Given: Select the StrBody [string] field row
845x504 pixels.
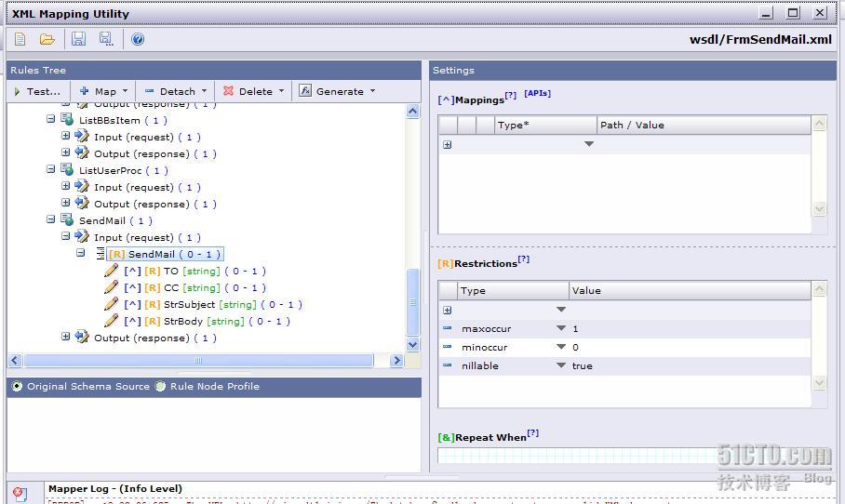Looking at the screenshot, I should (x=207, y=321).
